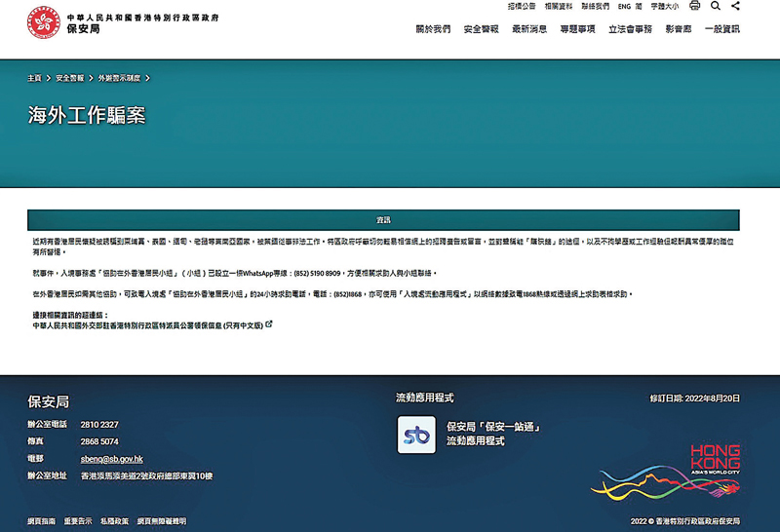Open 網頁指南 footer link
Screen dimensions: 780x532
click(x=42, y=521)
